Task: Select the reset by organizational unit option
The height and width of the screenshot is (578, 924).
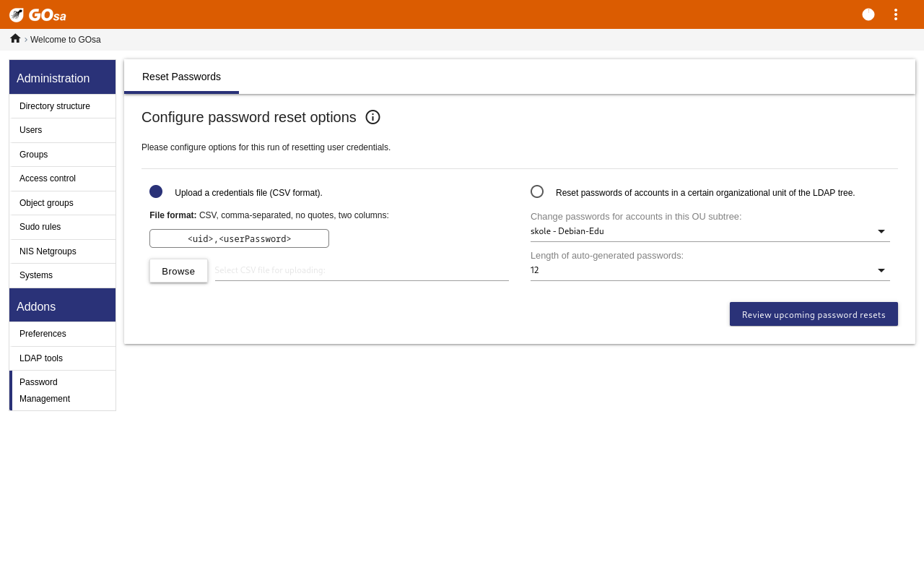Action: point(537,191)
